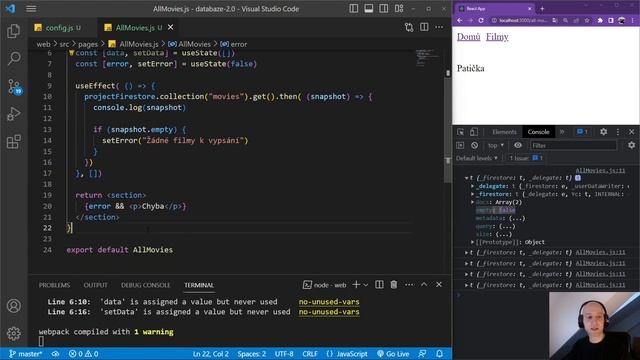Viewport: 640px width, 360px height.
Task: Select JavaScript language mode status item
Action: point(347,354)
